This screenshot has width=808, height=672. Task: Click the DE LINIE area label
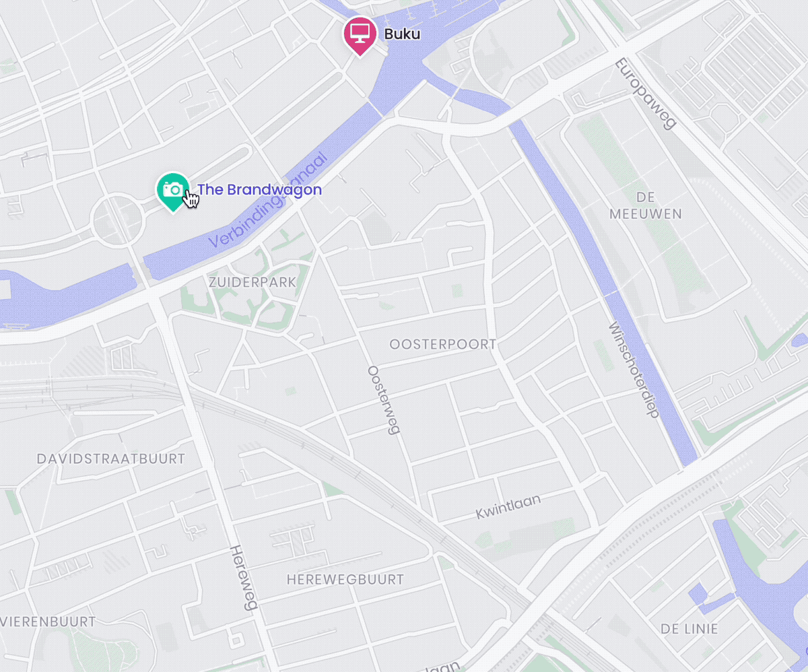pyautogui.click(x=689, y=629)
